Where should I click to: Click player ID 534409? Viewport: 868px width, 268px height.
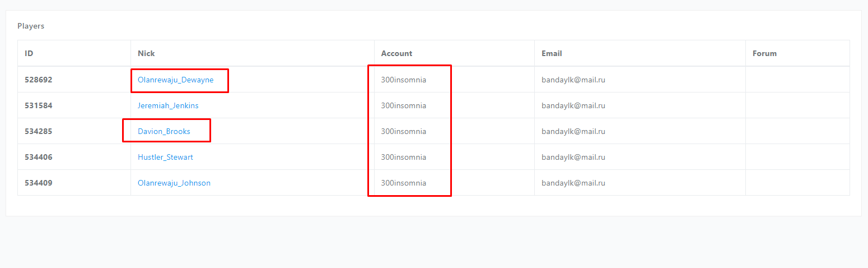[39, 183]
